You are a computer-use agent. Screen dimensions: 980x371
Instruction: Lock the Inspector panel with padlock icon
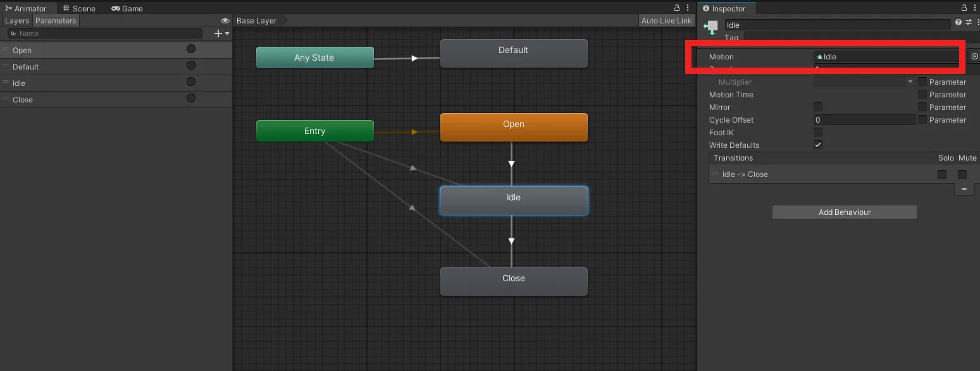click(x=964, y=8)
